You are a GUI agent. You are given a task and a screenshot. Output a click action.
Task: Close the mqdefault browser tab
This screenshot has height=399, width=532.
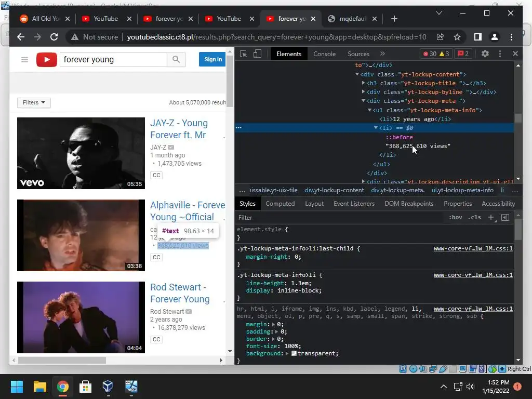374,19
